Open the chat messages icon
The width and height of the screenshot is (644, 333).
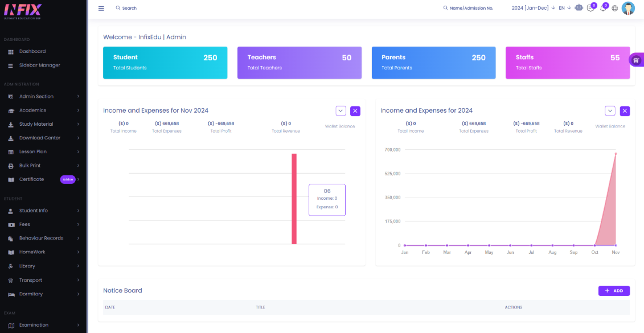[590, 8]
